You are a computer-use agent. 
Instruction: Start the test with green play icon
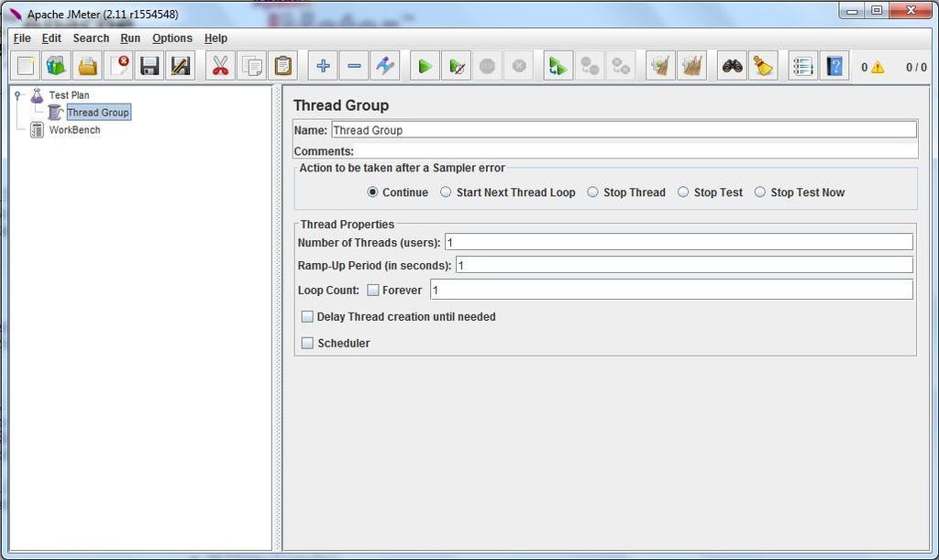425,66
